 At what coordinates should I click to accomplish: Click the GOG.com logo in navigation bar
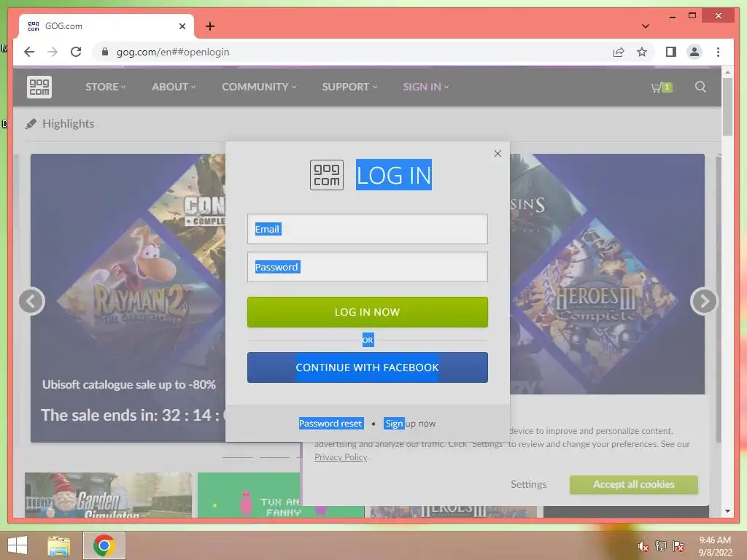coord(39,87)
